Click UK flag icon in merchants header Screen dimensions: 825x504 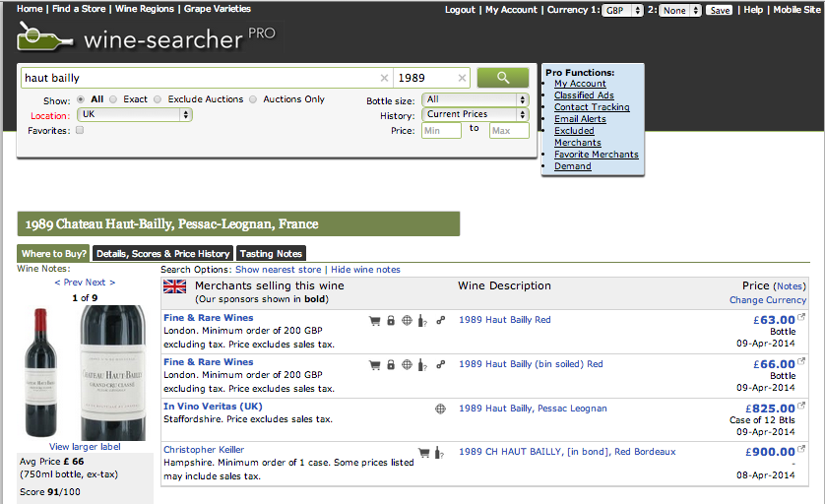click(x=174, y=286)
